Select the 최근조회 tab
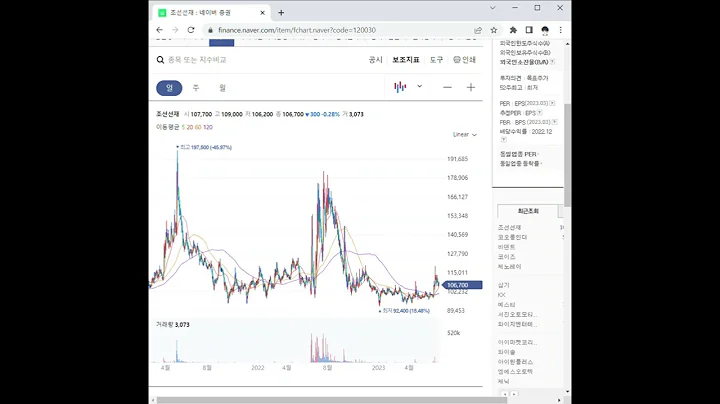 pos(528,211)
